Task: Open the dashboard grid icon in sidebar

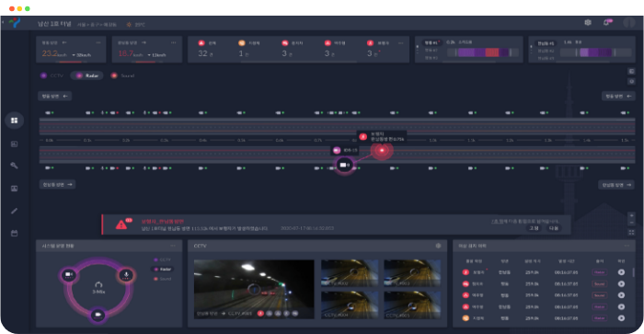Action: (15, 121)
